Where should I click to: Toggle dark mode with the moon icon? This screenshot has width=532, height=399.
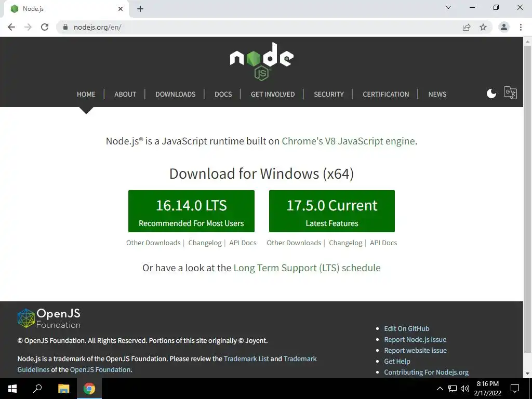click(491, 94)
